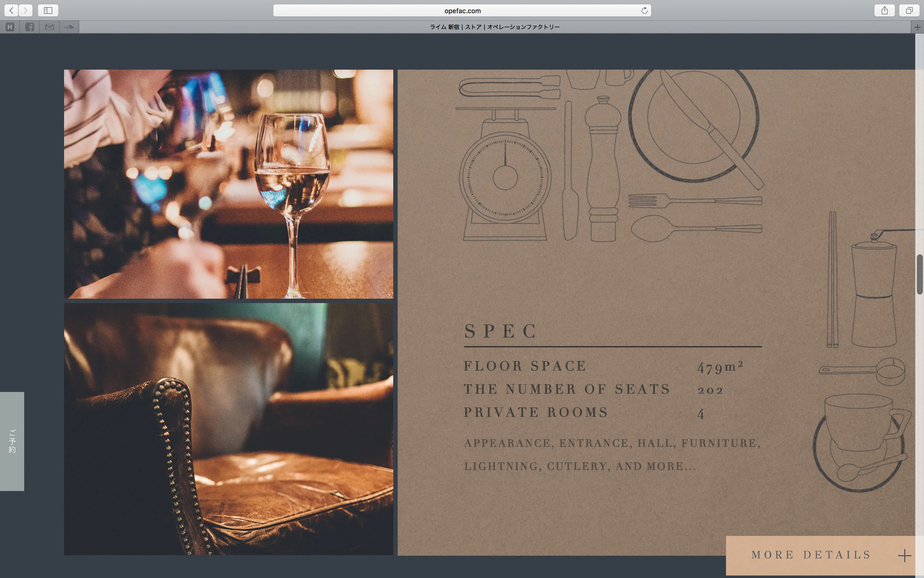
Task: Open the ご予約 reservation side tab
Action: pos(12,441)
